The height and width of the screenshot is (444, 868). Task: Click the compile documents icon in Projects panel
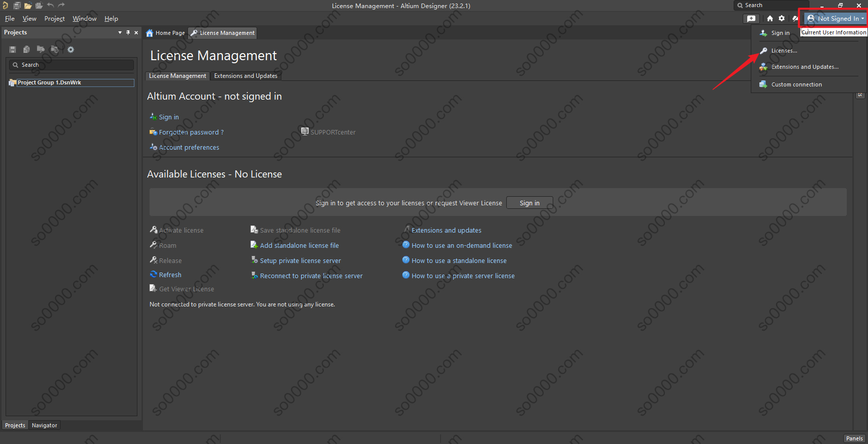coord(26,50)
